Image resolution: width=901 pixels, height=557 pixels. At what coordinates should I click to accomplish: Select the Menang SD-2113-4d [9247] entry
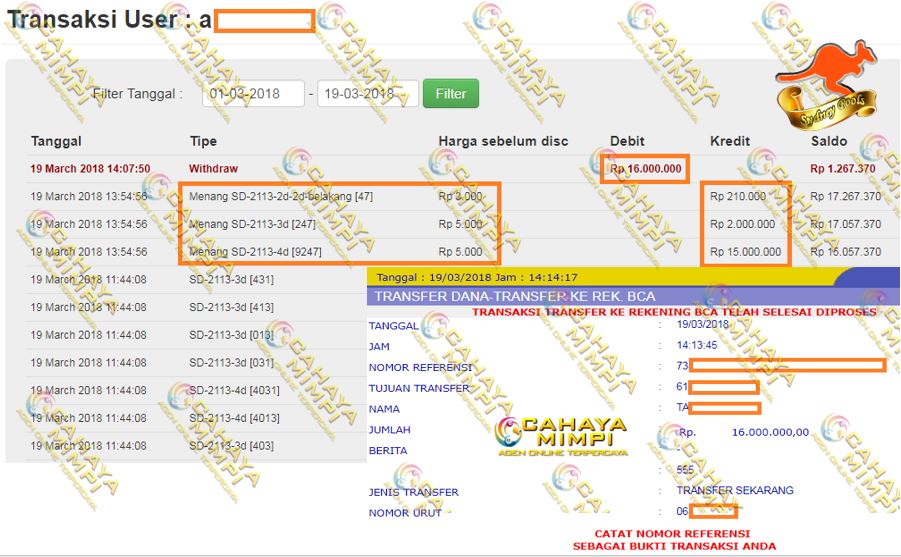(253, 252)
